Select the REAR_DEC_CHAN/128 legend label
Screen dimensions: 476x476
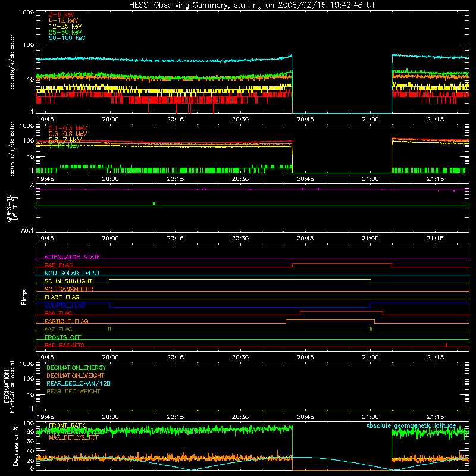tap(79, 383)
